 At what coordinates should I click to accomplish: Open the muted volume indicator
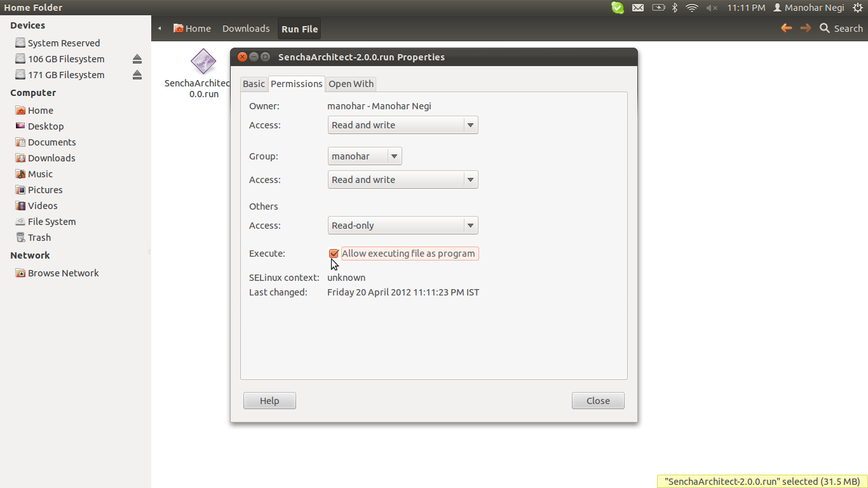point(712,8)
